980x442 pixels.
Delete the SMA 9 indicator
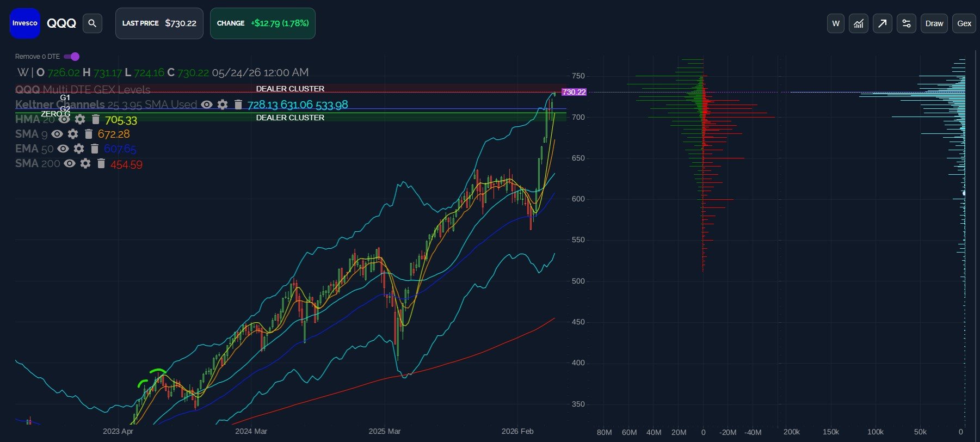89,134
